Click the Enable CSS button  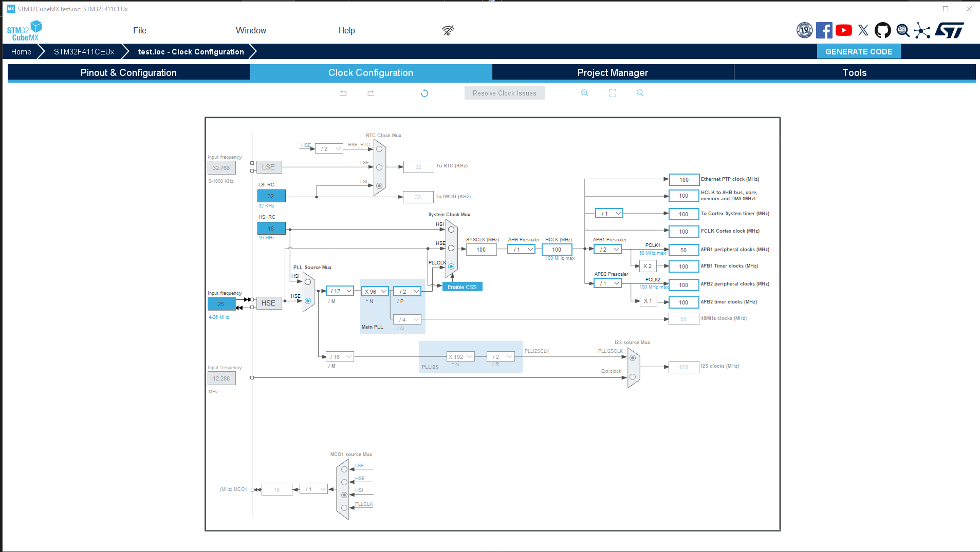(x=462, y=287)
